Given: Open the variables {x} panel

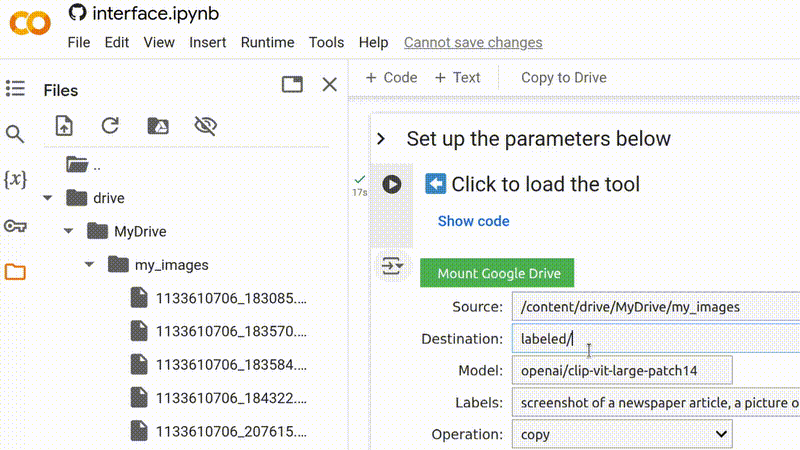Looking at the screenshot, I should (15, 180).
